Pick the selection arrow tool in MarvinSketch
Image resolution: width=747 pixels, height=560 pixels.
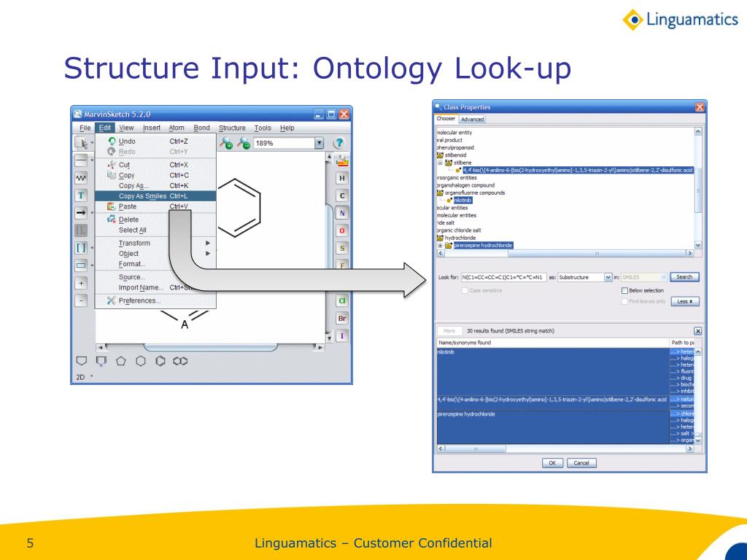point(81,143)
